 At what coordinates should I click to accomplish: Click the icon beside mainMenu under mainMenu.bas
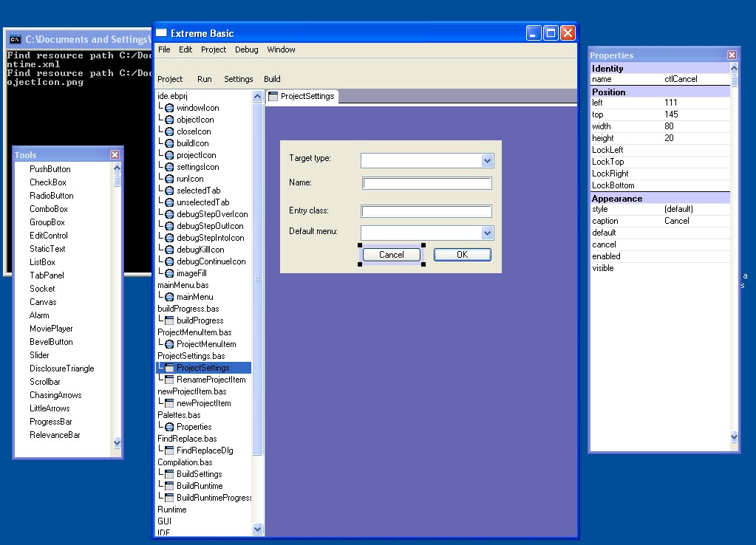coord(169,297)
